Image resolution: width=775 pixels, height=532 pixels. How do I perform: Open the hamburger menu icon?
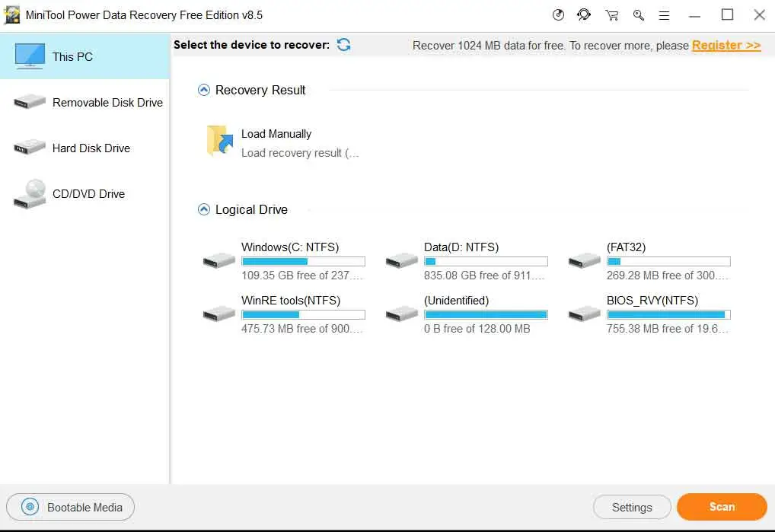[665, 15]
